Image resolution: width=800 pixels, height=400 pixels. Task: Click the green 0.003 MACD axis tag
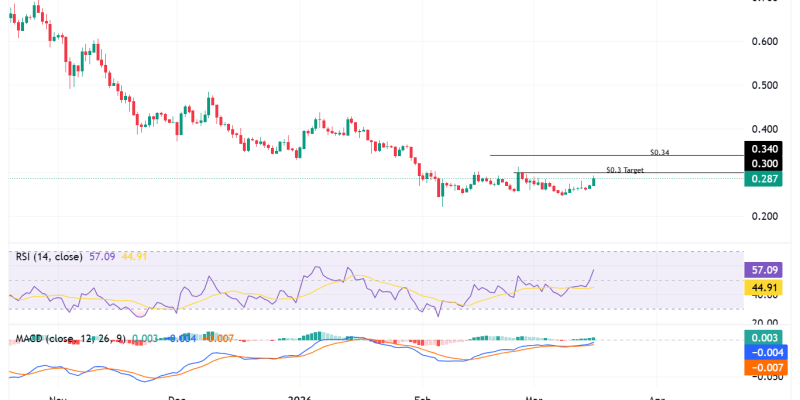pyautogui.click(x=766, y=338)
